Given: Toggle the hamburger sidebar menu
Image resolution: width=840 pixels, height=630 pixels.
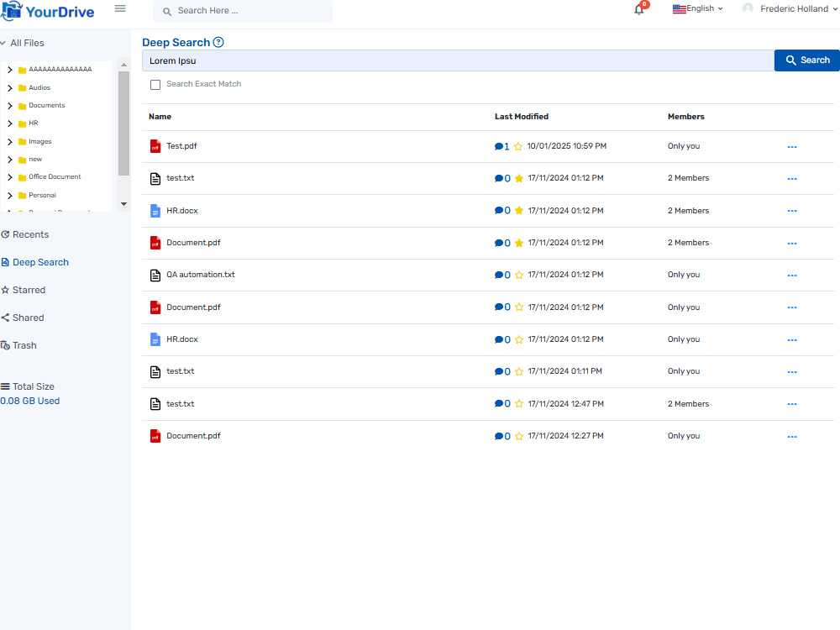Looking at the screenshot, I should pyautogui.click(x=120, y=8).
